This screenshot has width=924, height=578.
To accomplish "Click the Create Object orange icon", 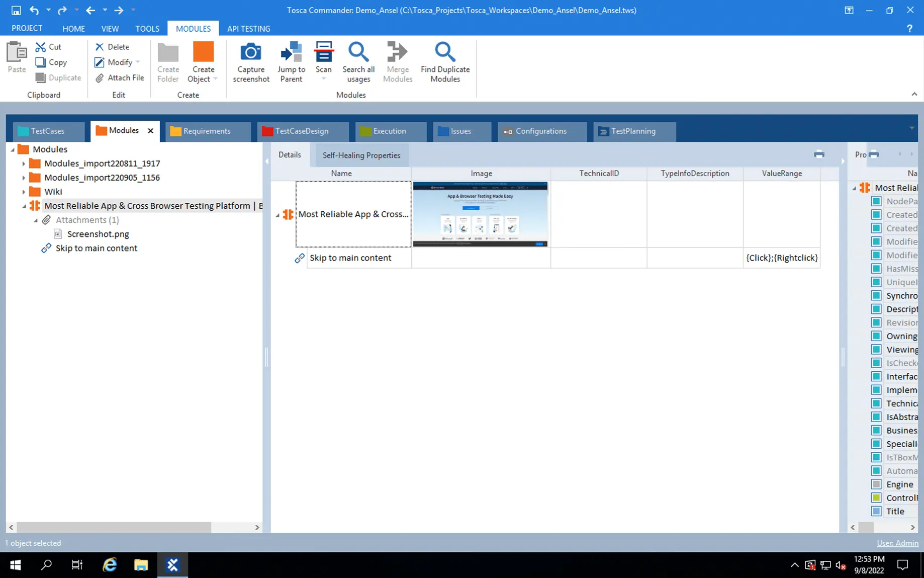I will click(203, 52).
